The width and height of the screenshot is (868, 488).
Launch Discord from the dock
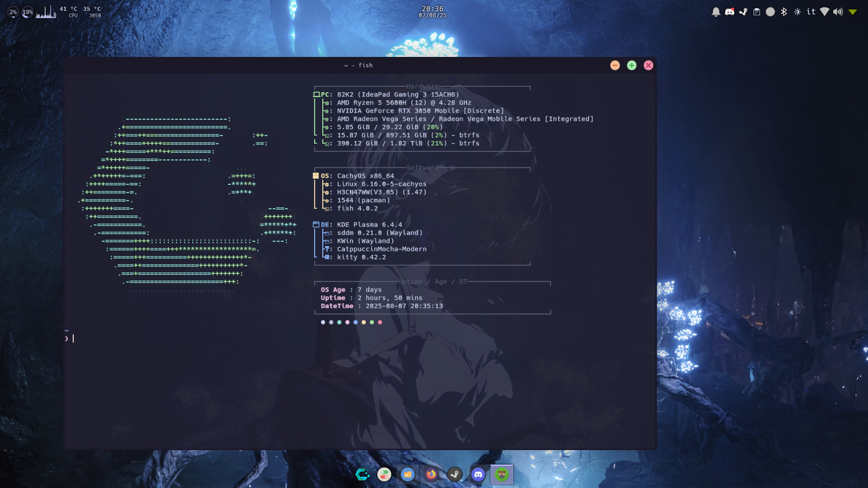478,474
